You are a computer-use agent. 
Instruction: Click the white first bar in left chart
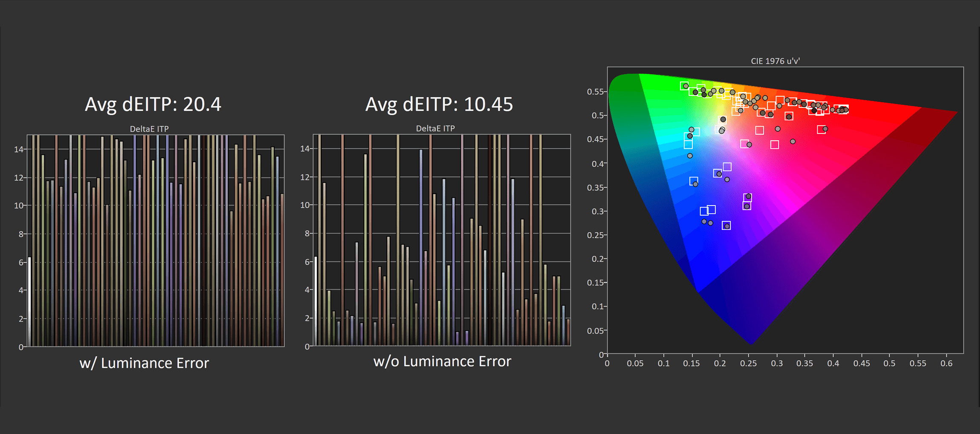[29, 301]
